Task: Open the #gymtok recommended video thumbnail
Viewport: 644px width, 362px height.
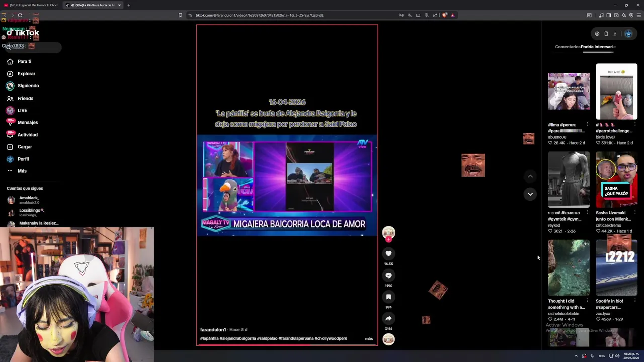Action: 569,179
